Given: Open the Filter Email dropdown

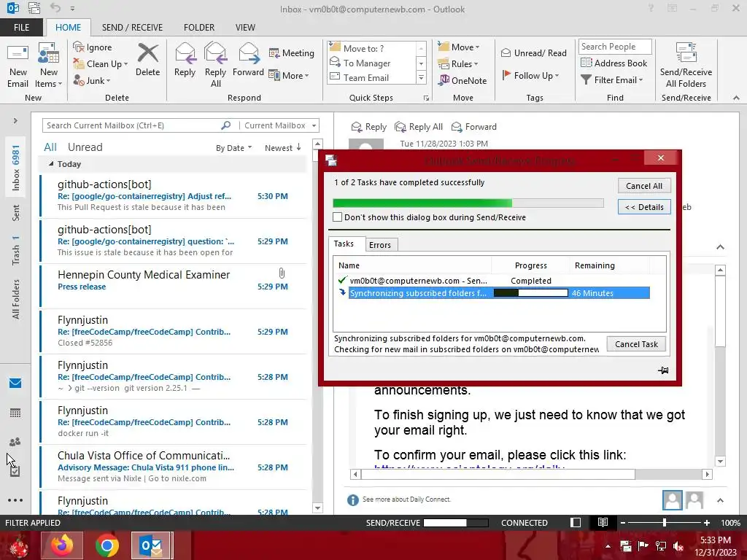Looking at the screenshot, I should coord(612,80).
